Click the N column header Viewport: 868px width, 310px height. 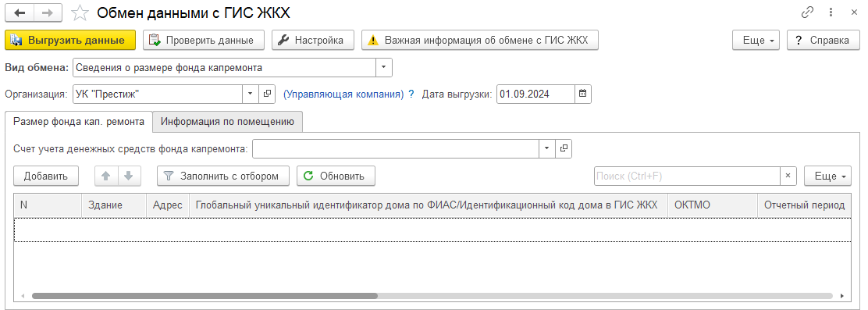point(48,205)
